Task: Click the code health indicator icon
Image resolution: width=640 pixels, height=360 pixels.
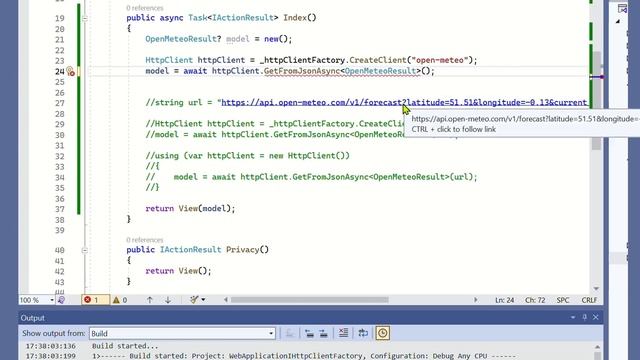Action: pos(61,300)
